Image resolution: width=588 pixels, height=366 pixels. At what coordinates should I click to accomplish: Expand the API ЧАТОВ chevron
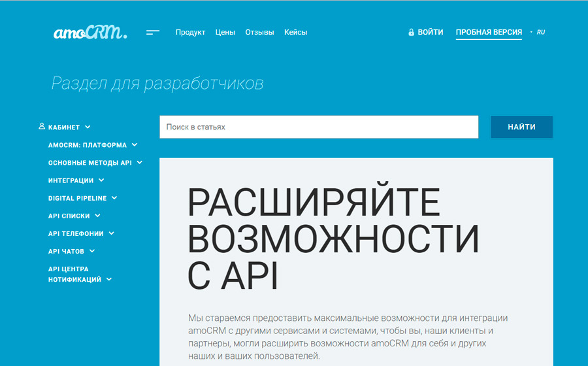(92, 251)
